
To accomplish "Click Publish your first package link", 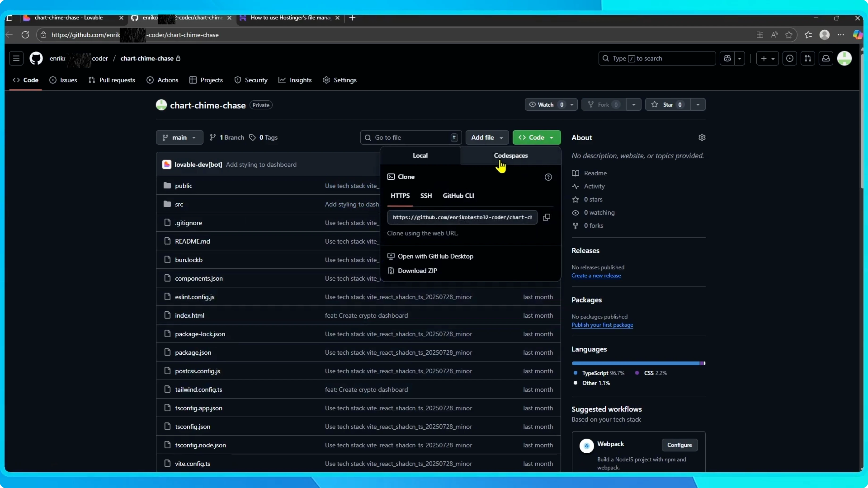I will [602, 325].
